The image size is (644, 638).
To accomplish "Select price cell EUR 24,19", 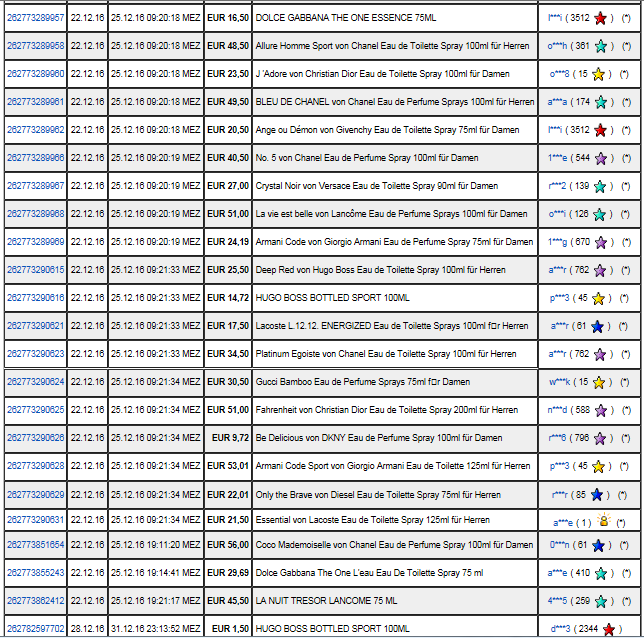I will [x=228, y=242].
